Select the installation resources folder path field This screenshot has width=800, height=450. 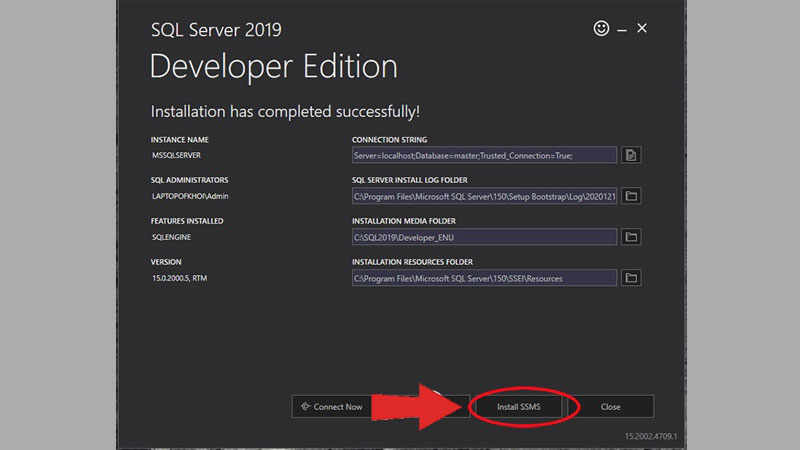(484, 278)
